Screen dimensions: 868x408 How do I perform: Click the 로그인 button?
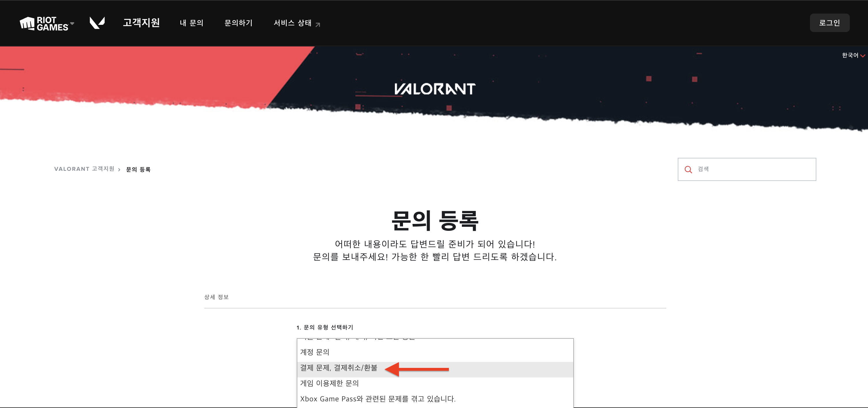tap(829, 23)
